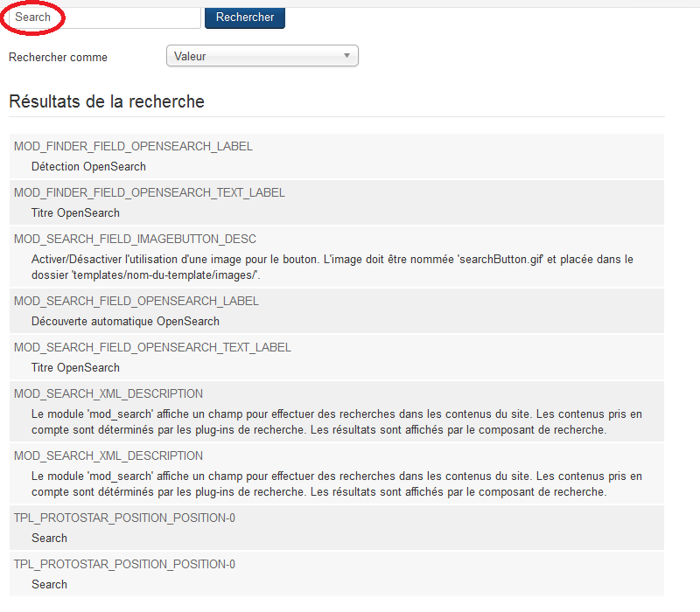The height and width of the screenshot is (612, 700).
Task: Select MOD_FINDER_FIELD_OPENSEARCH_TEXT_LABEL key
Action: (149, 192)
